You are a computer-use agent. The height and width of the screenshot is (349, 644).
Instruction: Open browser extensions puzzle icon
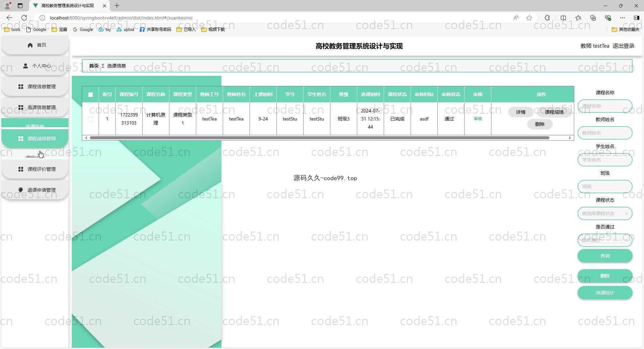coord(547,18)
